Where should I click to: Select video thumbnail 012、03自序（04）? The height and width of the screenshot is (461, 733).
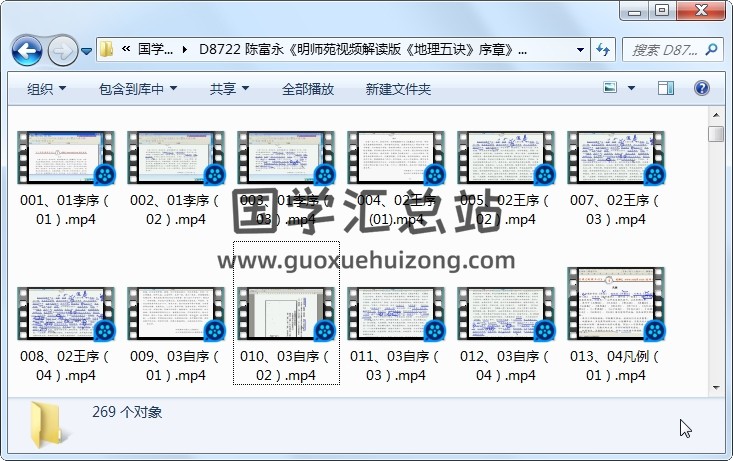(506, 313)
